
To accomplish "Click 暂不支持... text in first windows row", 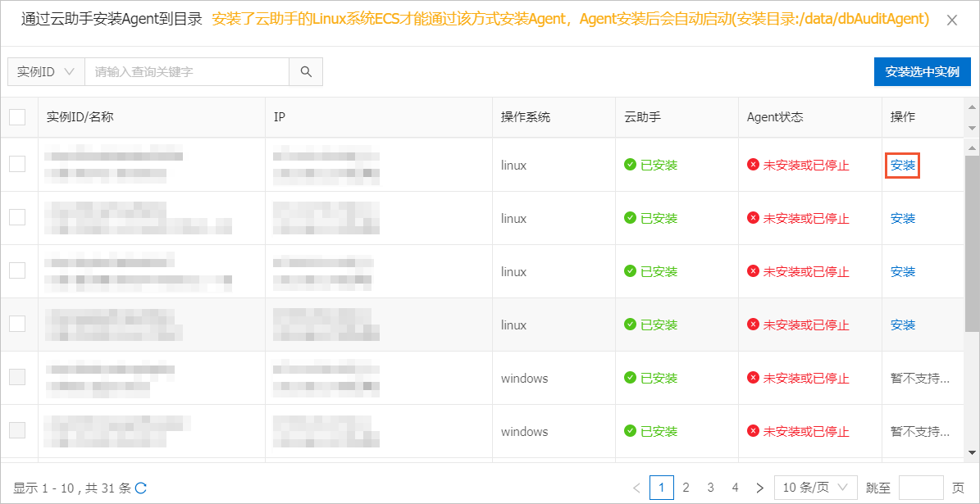I will tap(920, 378).
